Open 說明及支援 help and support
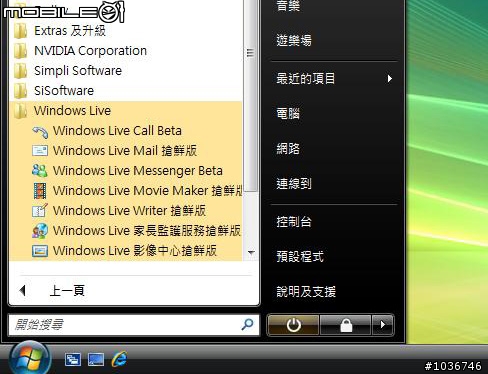 [306, 292]
